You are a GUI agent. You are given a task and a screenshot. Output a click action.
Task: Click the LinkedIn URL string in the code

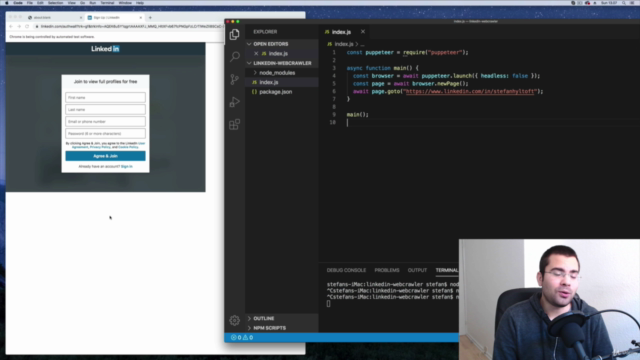coord(469,91)
